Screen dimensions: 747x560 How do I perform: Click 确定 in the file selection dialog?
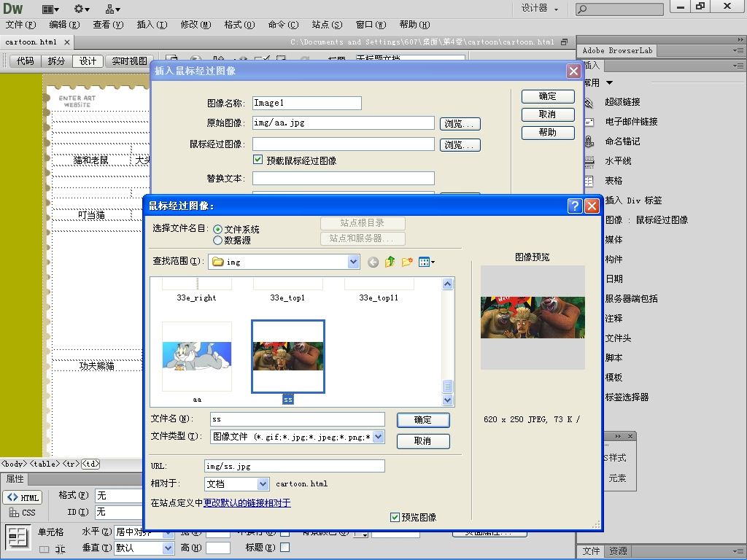[423, 420]
